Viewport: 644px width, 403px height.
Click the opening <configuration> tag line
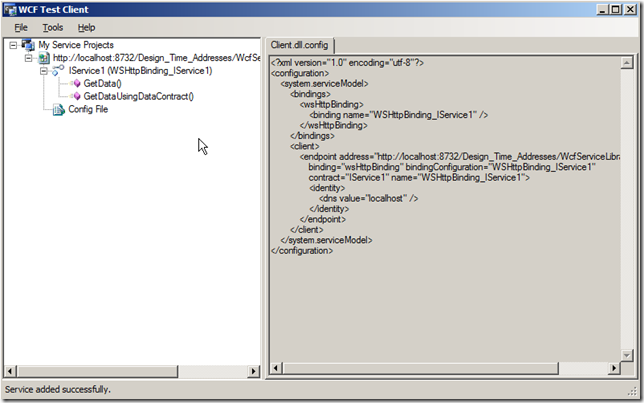click(x=300, y=73)
